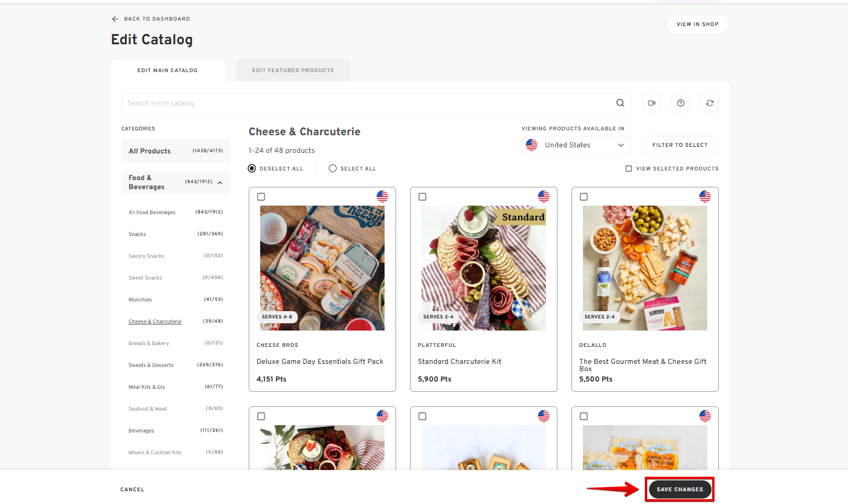The width and height of the screenshot is (848, 504).
Task: Click US flag on Delallo gift box card
Action: tap(705, 197)
